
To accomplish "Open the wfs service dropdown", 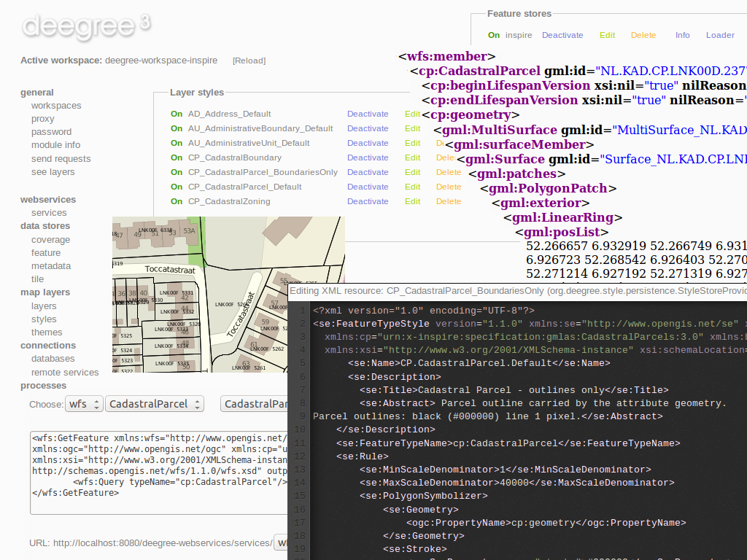I will [x=85, y=404].
